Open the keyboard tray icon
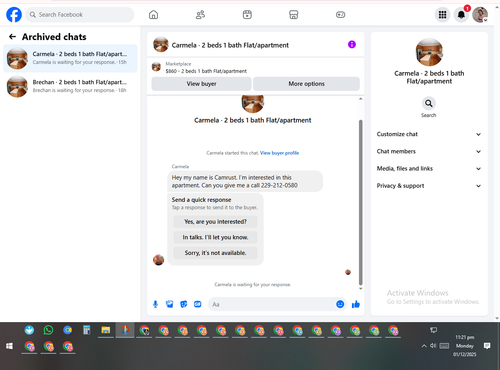The width and height of the screenshot is (500, 370). coord(444,346)
